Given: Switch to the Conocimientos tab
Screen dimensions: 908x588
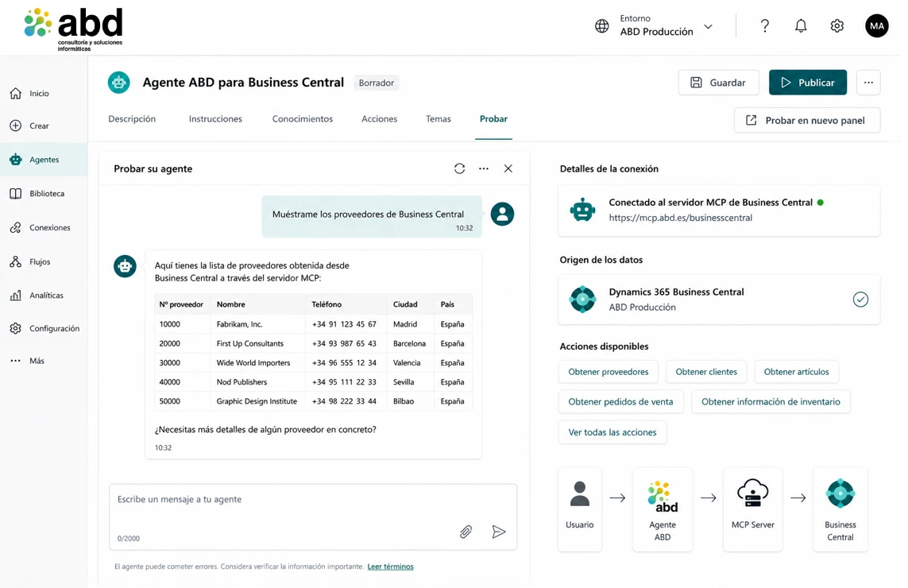Looking at the screenshot, I should coord(303,118).
